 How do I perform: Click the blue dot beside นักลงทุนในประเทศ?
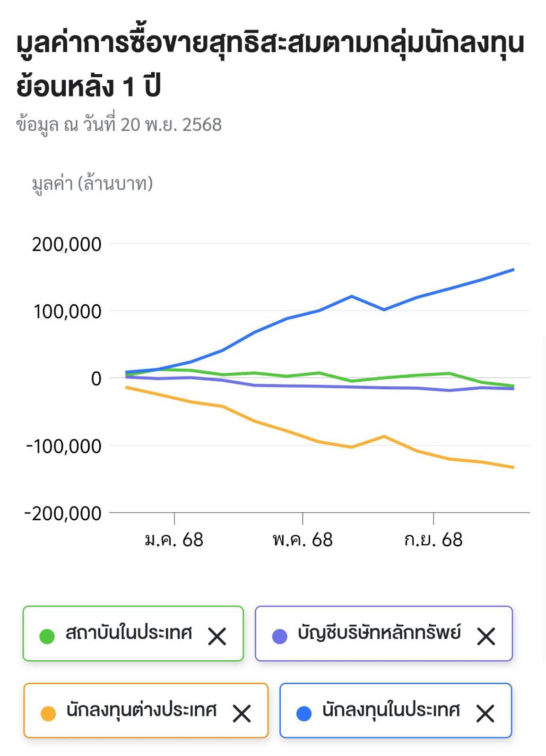click(304, 713)
